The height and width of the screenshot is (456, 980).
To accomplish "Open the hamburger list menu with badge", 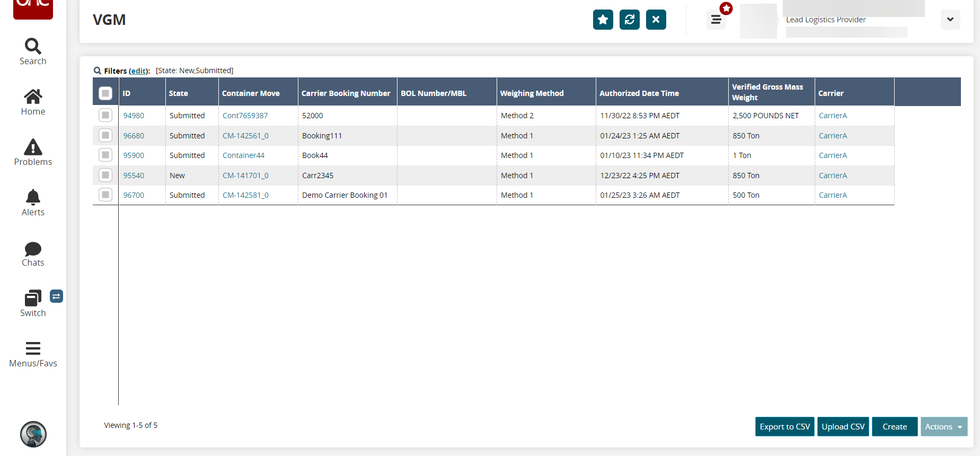I will point(716,20).
